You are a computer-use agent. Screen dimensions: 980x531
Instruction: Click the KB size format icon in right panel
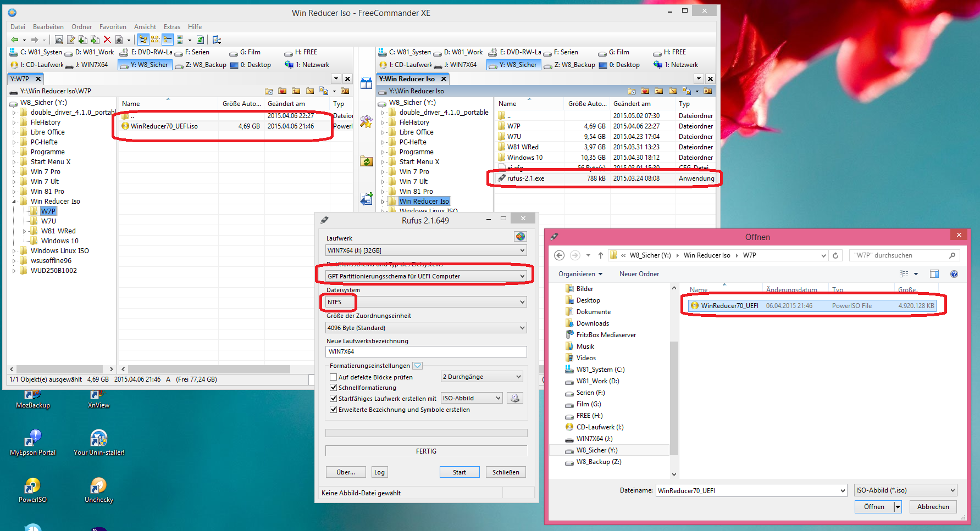708,91
